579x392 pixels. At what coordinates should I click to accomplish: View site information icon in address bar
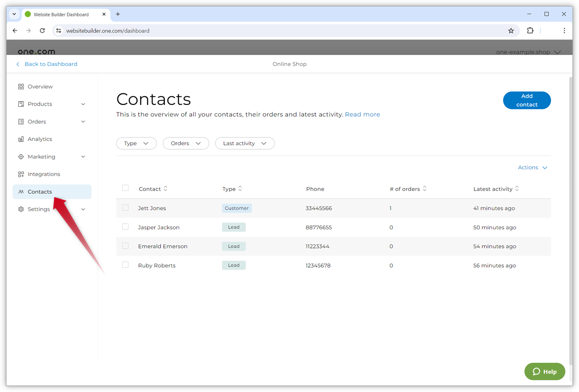pyautogui.click(x=59, y=30)
